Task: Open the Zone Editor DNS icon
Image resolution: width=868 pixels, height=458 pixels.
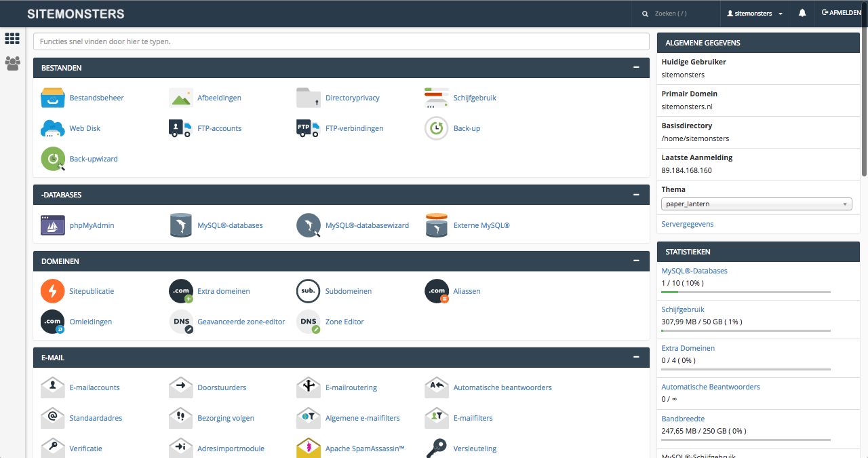Action: pyautogui.click(x=309, y=322)
